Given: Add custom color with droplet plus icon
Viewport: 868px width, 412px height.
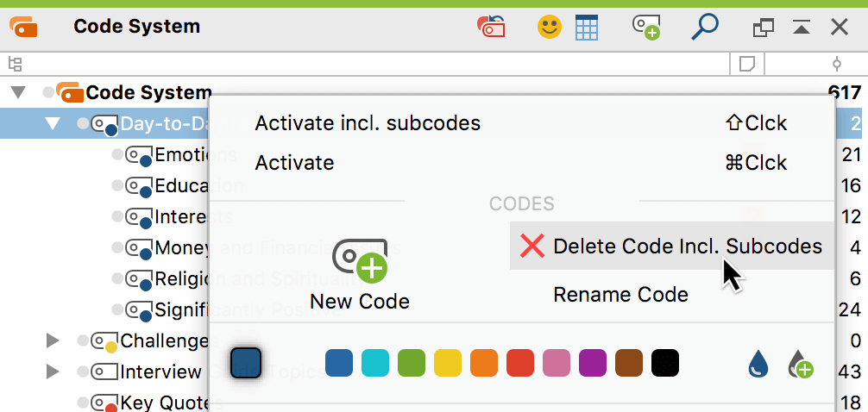Looking at the screenshot, I should coord(800,364).
